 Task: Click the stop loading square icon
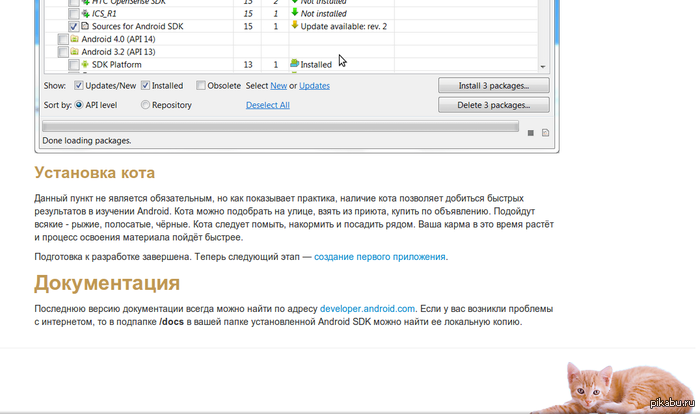click(530, 132)
